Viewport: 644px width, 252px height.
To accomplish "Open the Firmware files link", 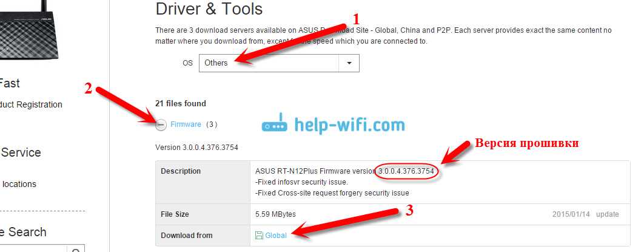I will [x=186, y=124].
